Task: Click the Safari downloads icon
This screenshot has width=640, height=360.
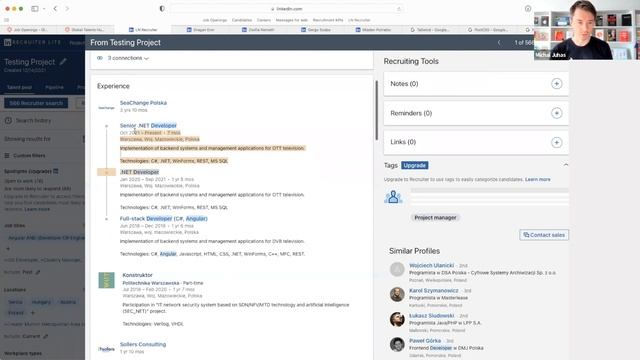Action: pyautogui.click(x=528, y=9)
